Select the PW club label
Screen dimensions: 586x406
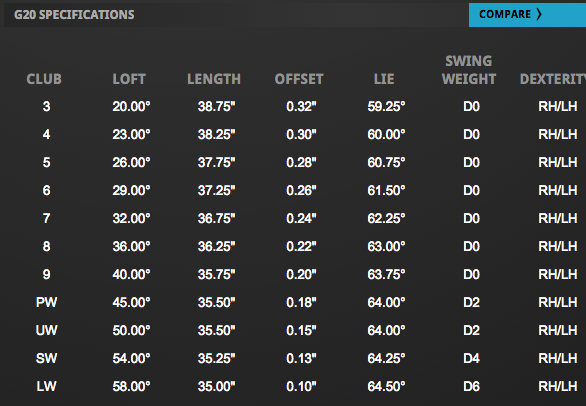46,302
